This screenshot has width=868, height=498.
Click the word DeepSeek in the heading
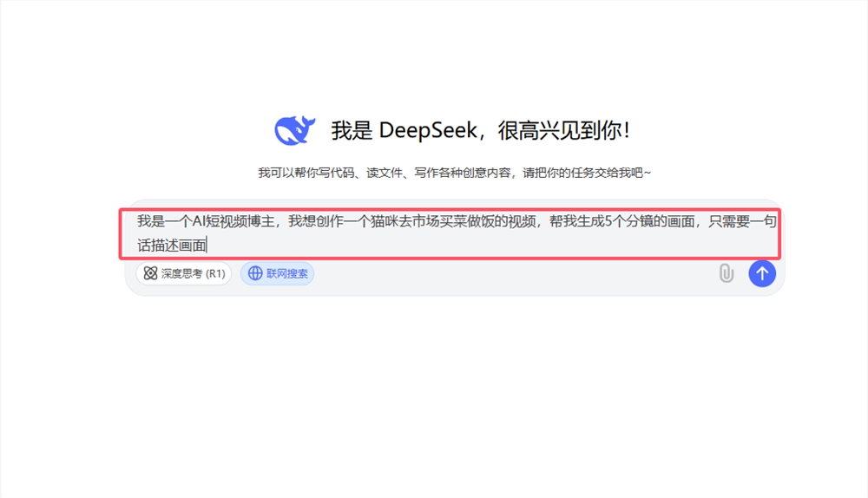click(x=428, y=131)
